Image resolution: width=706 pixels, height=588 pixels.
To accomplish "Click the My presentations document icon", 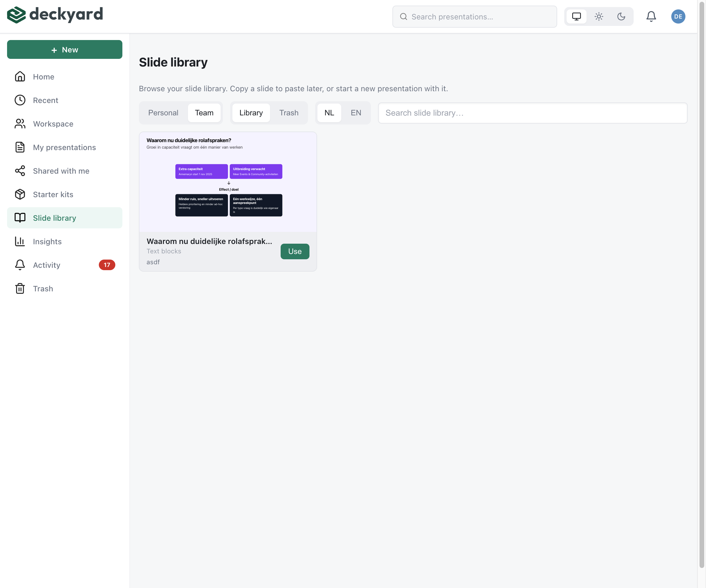I will (x=20, y=147).
